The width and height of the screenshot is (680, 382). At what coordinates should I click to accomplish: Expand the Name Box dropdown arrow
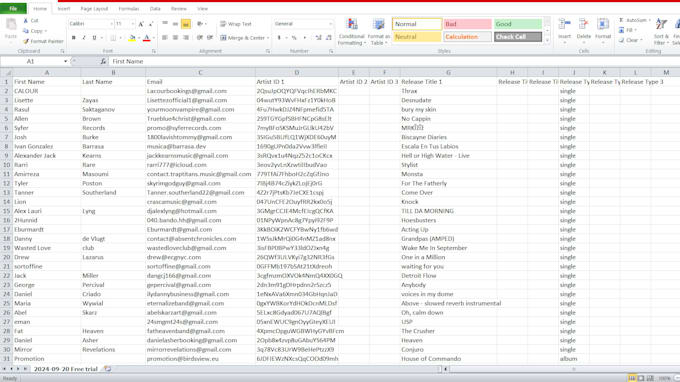tap(65, 62)
